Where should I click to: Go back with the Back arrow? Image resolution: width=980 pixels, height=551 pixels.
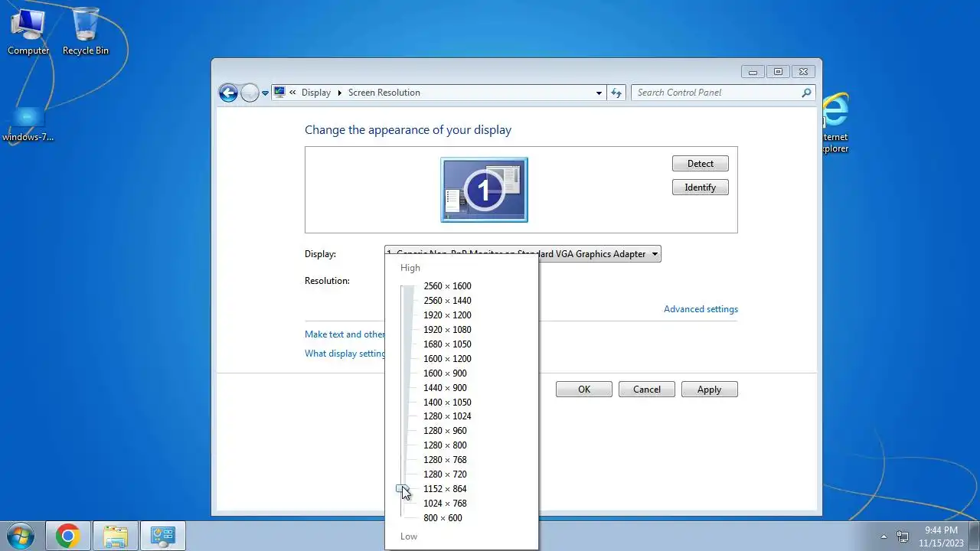[228, 93]
